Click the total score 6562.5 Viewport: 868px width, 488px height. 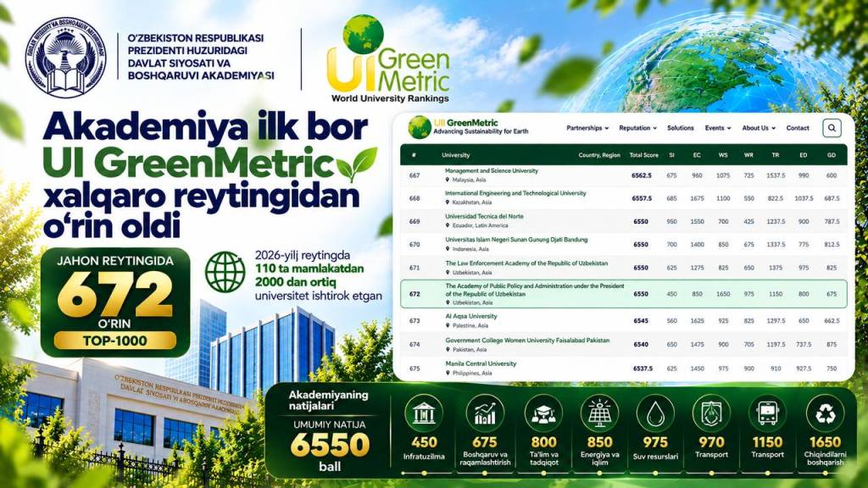(641, 175)
